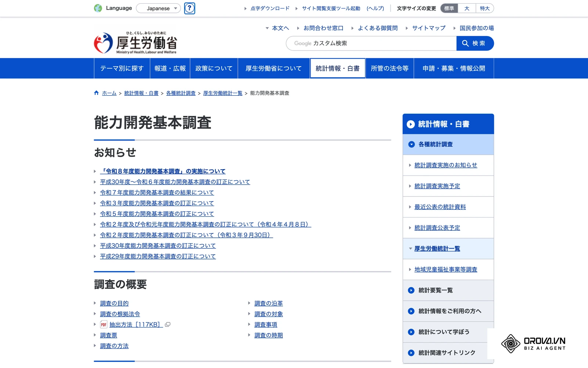Image resolution: width=588 pixels, height=368 pixels.
Task: Open the 国民参加の場 link
Action: [477, 28]
